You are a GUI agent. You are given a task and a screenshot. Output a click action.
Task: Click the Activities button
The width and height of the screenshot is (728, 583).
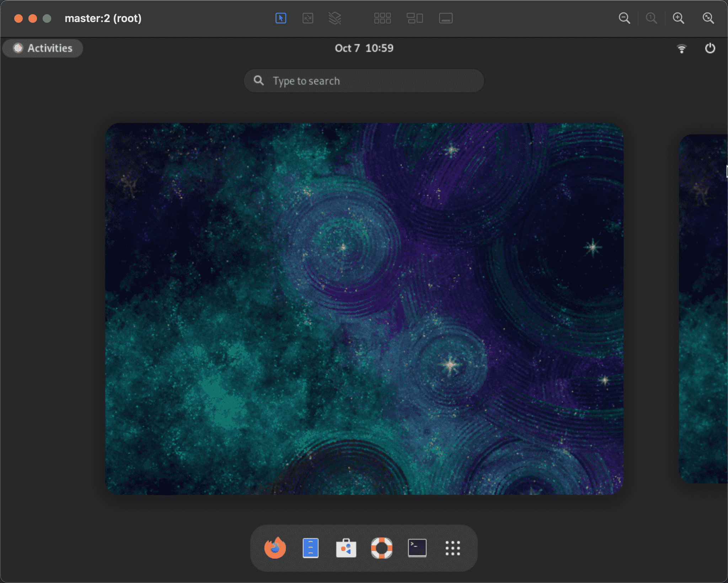(43, 48)
